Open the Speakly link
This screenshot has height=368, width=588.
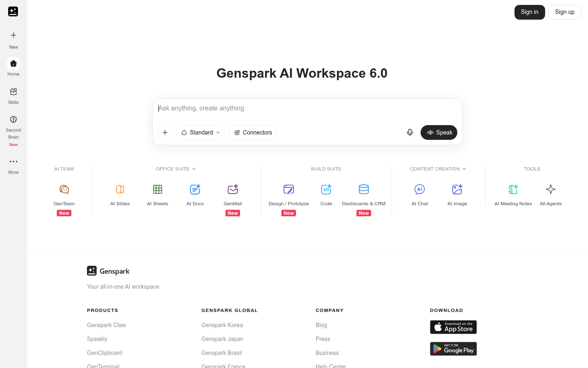[x=97, y=339]
